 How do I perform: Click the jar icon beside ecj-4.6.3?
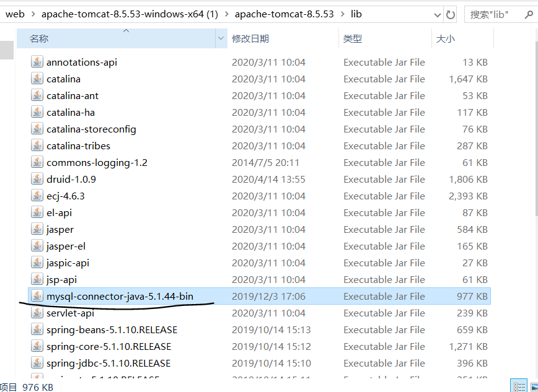(37, 196)
